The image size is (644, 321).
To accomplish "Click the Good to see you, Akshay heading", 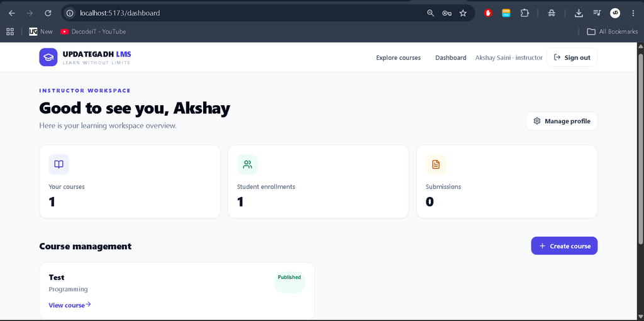I will 135,108.
